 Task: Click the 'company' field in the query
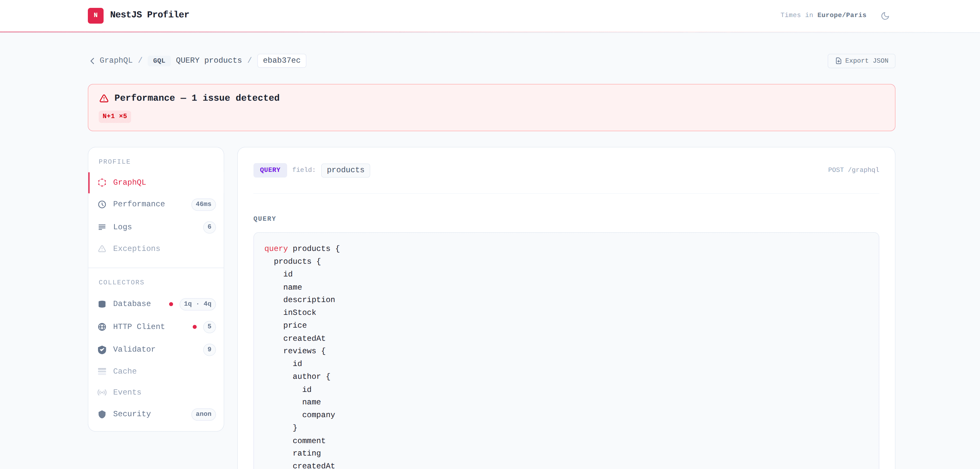(x=319, y=415)
